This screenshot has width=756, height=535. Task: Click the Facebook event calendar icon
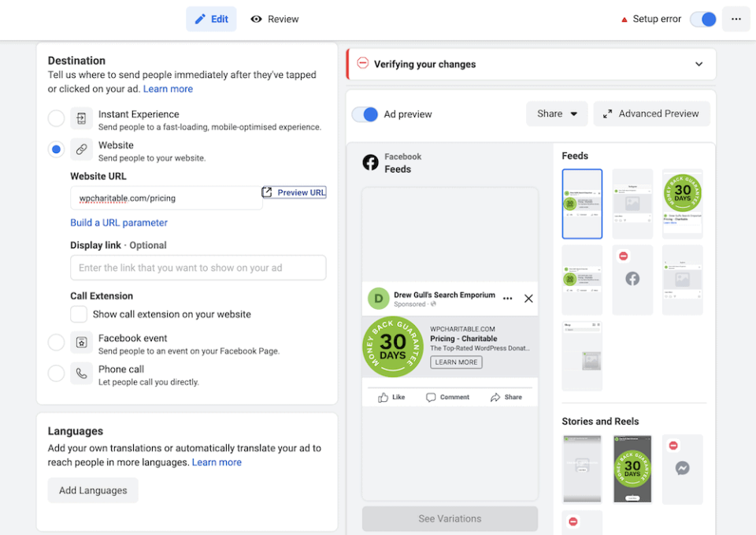point(81,342)
